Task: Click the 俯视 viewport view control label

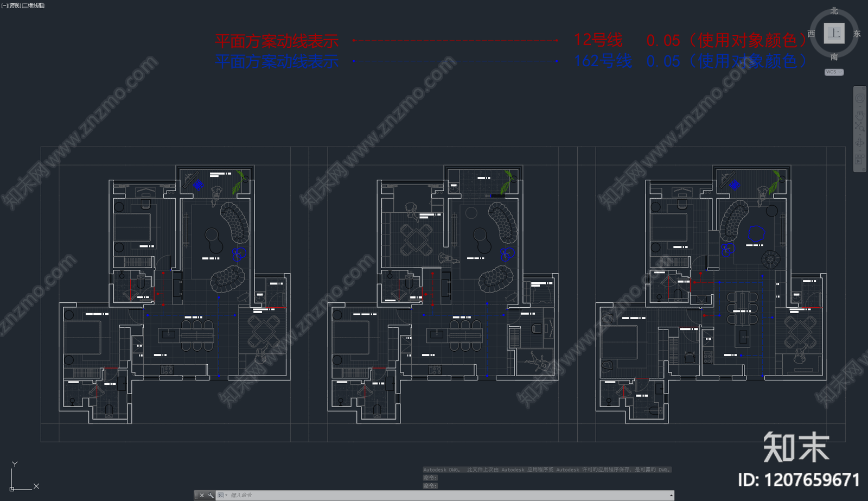Action: coord(14,5)
